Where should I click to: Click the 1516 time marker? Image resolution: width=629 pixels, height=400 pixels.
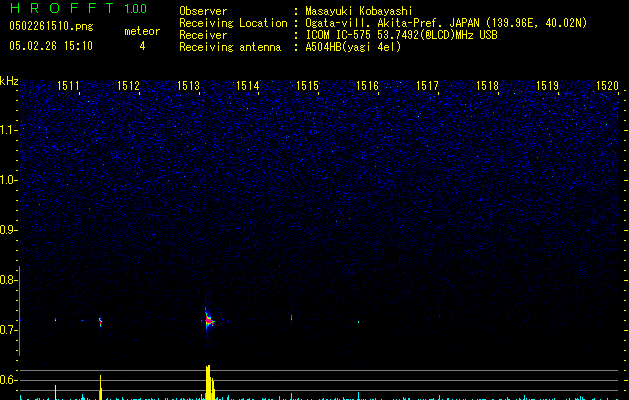click(367, 86)
